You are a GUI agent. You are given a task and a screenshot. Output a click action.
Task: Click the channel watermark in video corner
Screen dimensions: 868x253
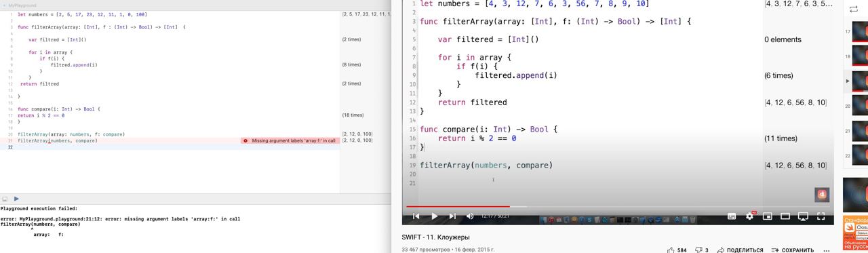point(822,195)
